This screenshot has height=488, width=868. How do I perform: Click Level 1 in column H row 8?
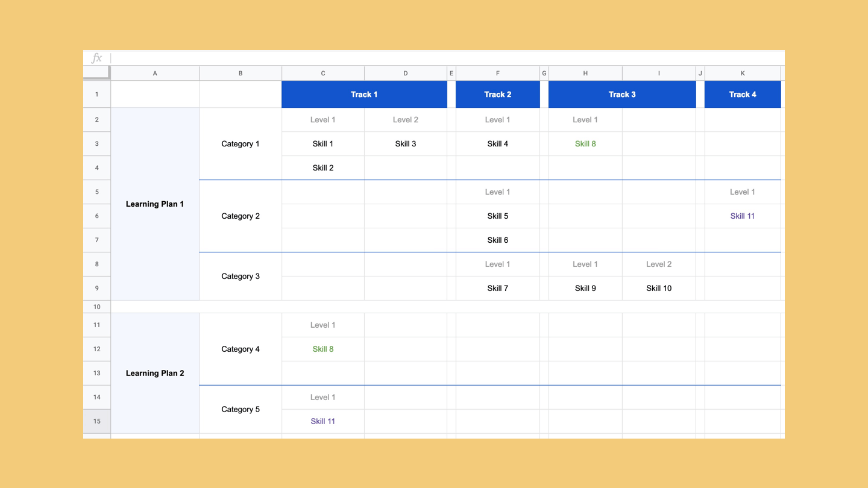[x=585, y=264]
